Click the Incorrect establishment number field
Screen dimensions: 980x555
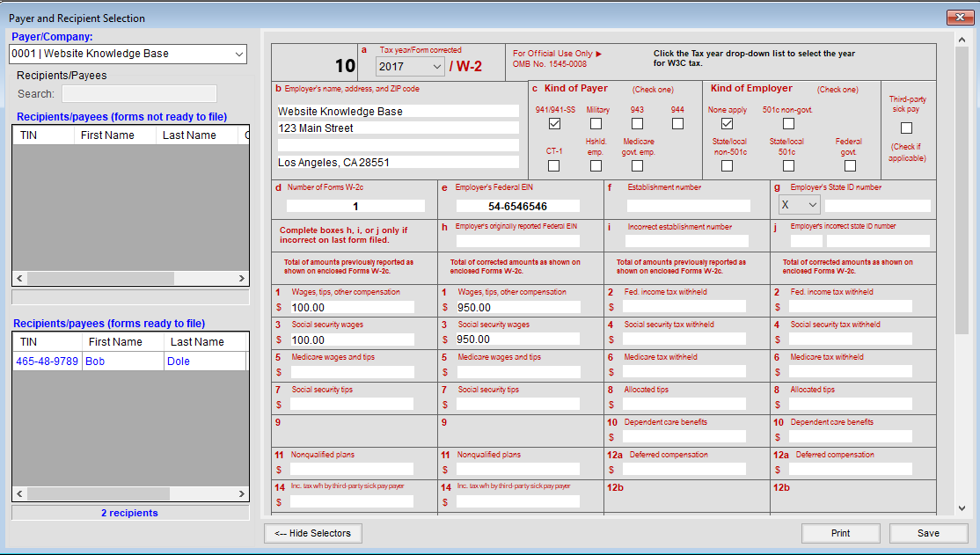(687, 241)
